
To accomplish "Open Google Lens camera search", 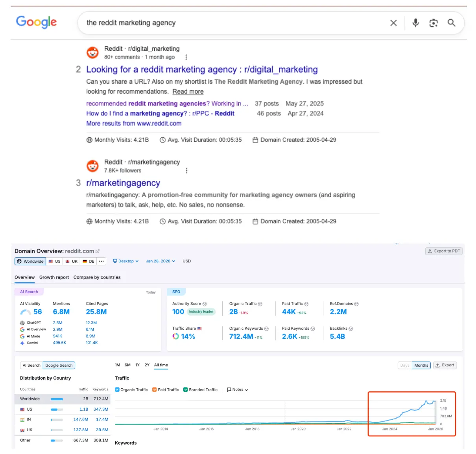I will 434,23.
